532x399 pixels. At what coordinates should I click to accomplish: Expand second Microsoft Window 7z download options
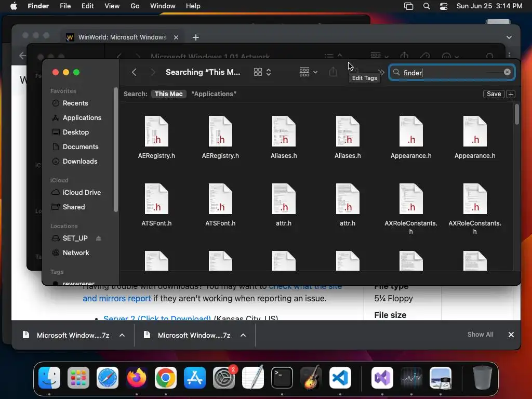tap(243, 335)
